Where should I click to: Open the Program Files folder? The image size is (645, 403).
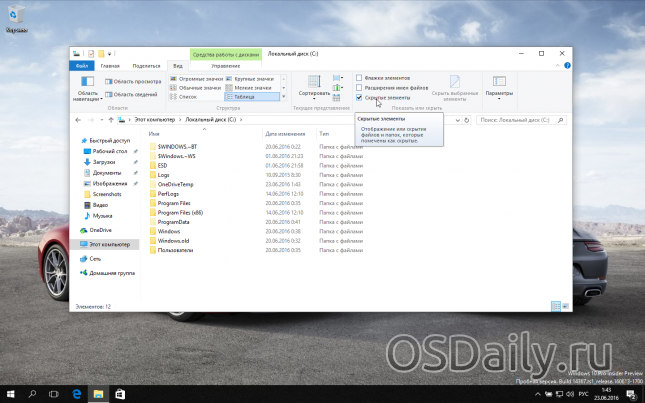pos(174,202)
